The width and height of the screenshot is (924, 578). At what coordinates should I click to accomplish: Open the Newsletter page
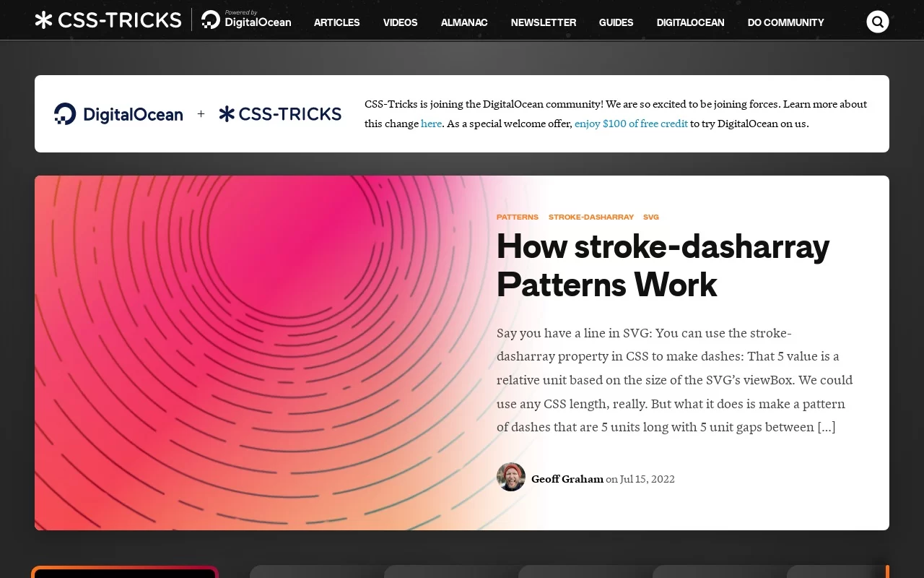pyautogui.click(x=543, y=22)
